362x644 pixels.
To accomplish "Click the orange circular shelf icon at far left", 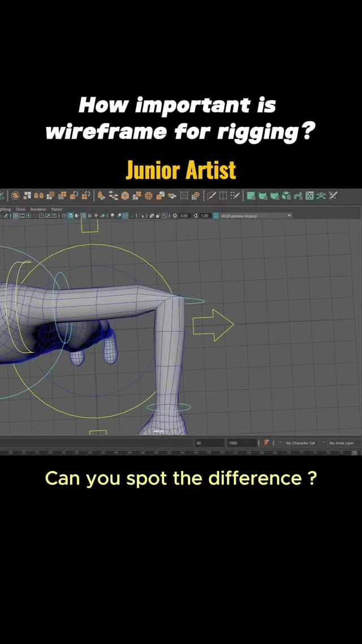I will coord(15,195).
